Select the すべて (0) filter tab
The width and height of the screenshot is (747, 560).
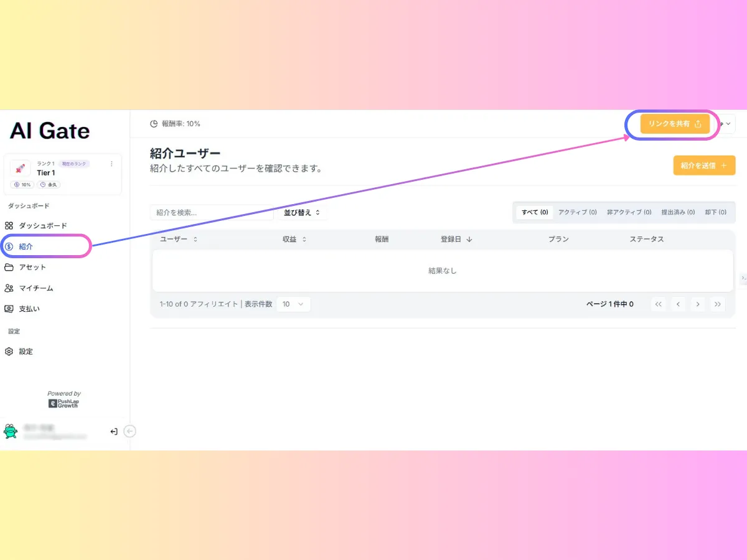coord(535,212)
